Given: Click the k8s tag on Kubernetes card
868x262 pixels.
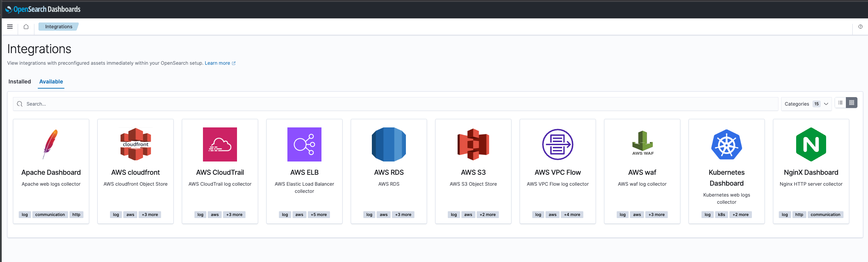Looking at the screenshot, I should coord(722,215).
